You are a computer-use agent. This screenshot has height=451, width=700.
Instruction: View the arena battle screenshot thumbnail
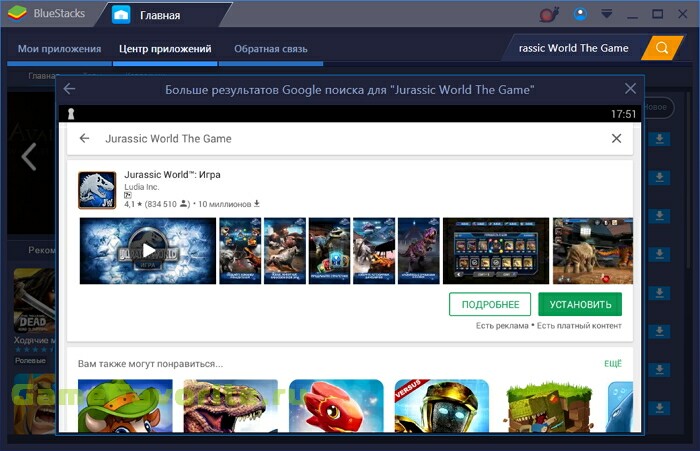pyautogui.click(x=593, y=251)
